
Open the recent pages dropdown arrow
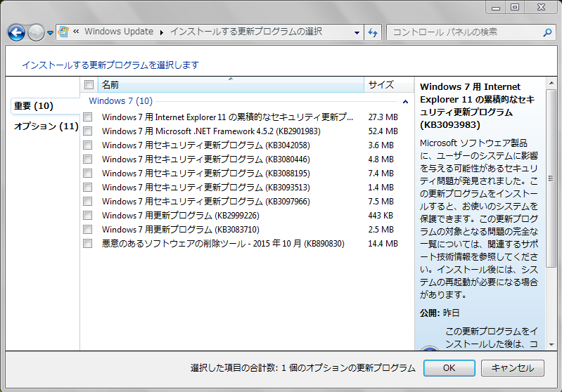[50, 33]
